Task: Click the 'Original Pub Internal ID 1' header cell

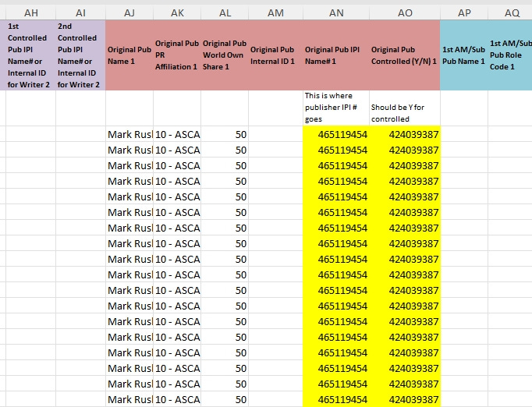Action: point(275,55)
